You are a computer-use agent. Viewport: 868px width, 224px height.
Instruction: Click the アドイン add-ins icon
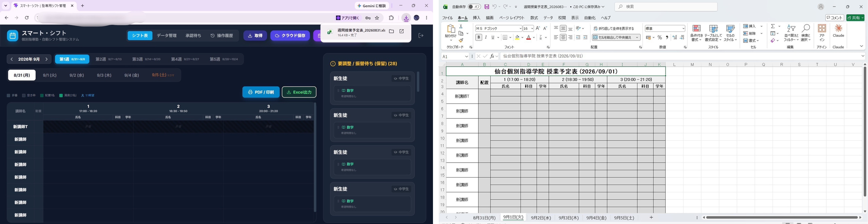(x=822, y=33)
